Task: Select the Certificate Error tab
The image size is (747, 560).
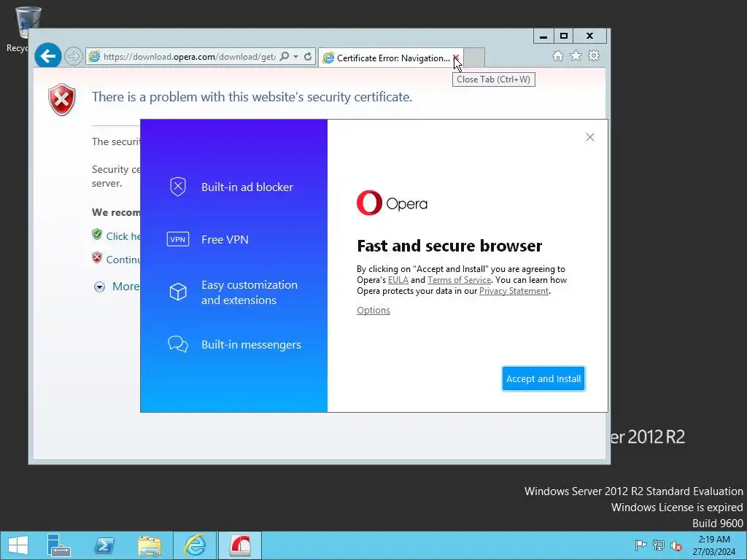Action: tap(390, 58)
